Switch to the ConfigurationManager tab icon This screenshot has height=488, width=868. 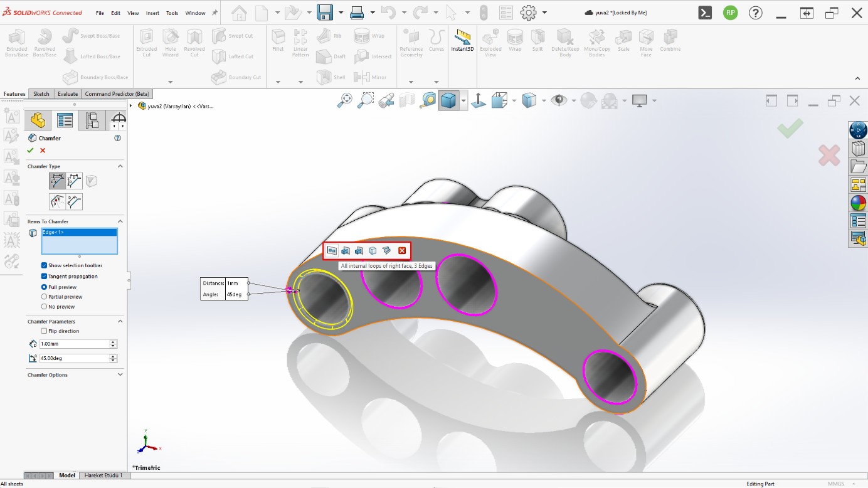coord(92,120)
